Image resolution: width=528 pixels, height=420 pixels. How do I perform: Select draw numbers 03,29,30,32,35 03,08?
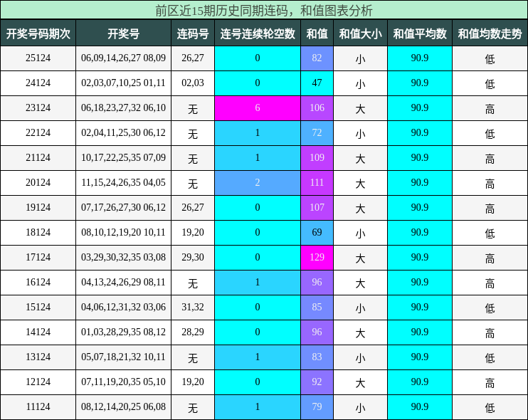(124, 257)
